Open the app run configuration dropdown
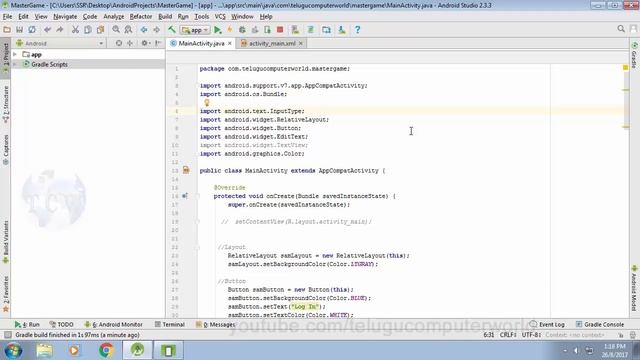 195,30
